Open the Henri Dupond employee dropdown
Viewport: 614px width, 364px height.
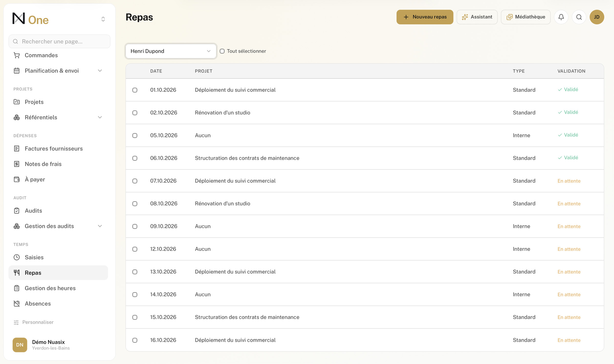tap(171, 51)
